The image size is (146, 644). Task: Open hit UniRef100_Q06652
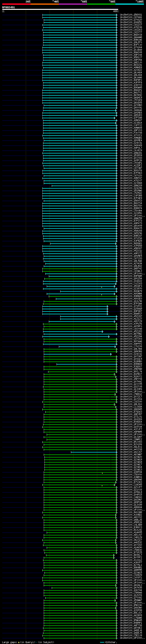pyautogui.click(x=131, y=22)
